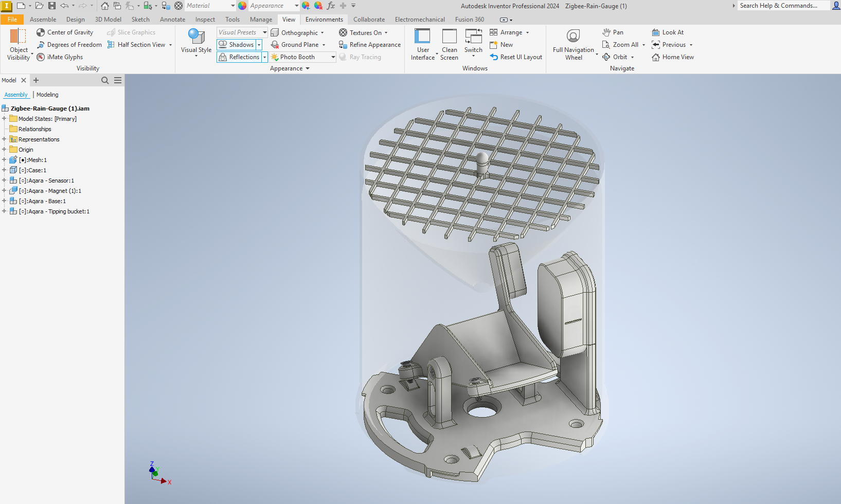841x504 pixels.
Task: Click the Search Help & Commands field
Action: pyautogui.click(x=783, y=6)
